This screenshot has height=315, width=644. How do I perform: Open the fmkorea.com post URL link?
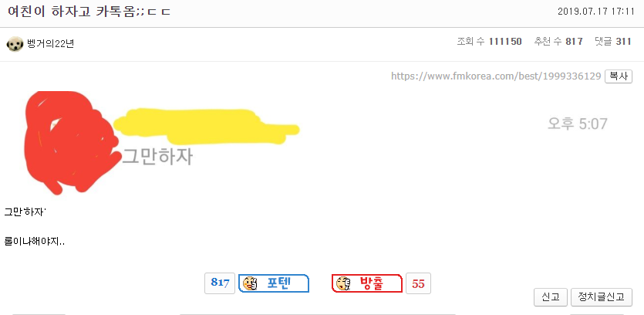pos(496,76)
